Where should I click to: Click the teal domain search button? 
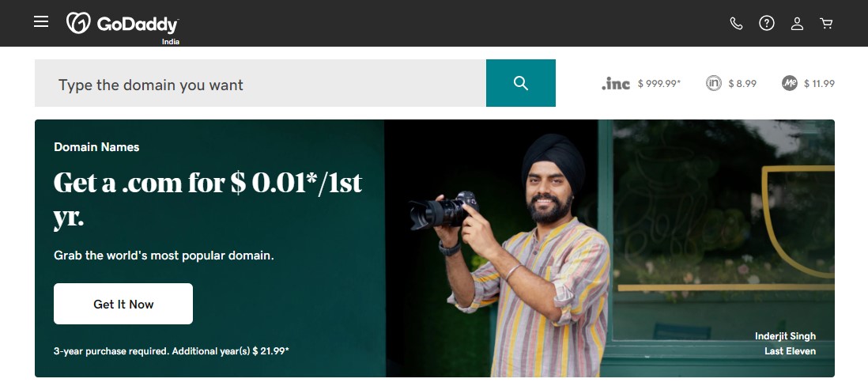(520, 83)
